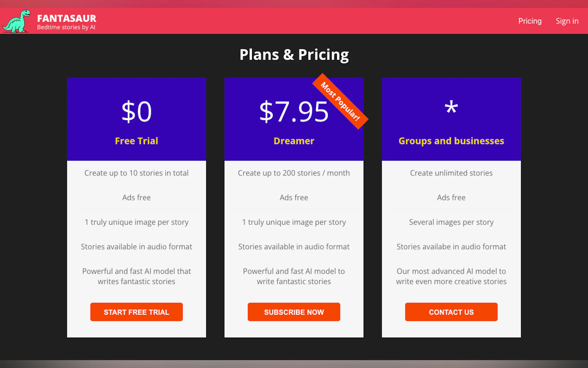Viewport: 588px width, 368px height.
Task: Click the FANTASAUR brand name text
Action: pos(67,19)
